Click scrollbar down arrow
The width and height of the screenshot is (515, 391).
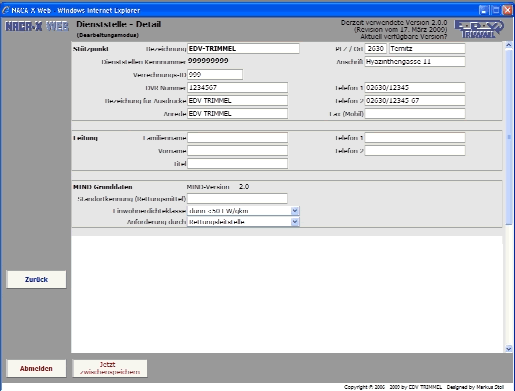click(x=509, y=349)
